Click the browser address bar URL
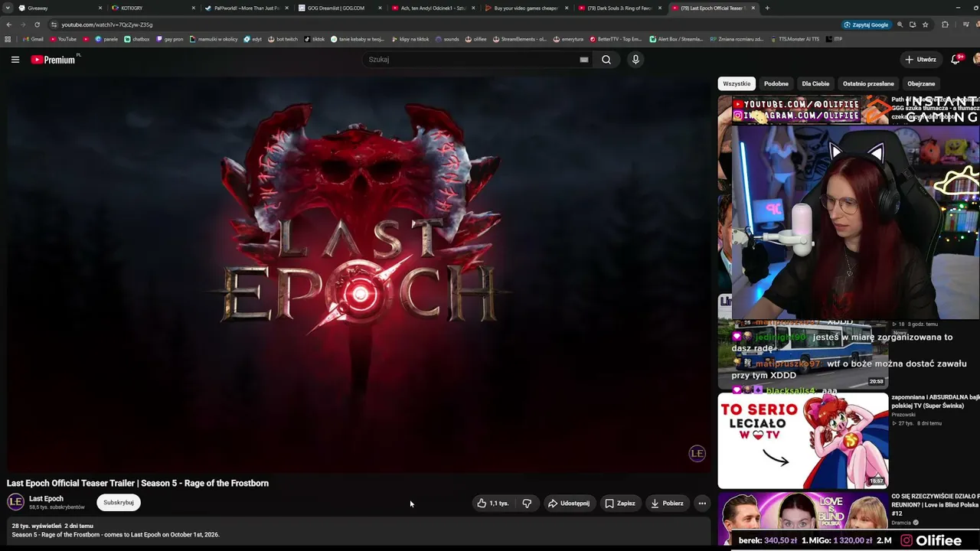The width and height of the screenshot is (980, 551). tap(106, 24)
